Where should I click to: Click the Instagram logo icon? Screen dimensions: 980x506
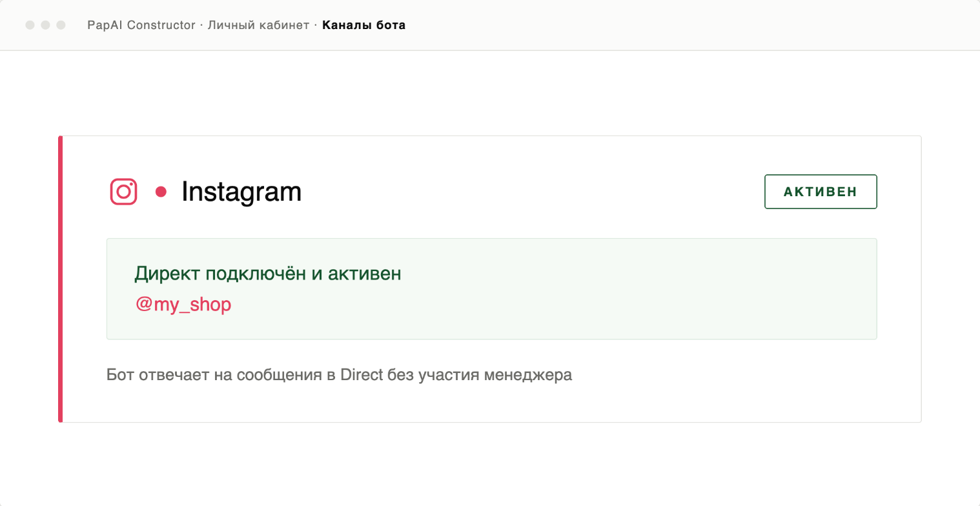coord(123,192)
